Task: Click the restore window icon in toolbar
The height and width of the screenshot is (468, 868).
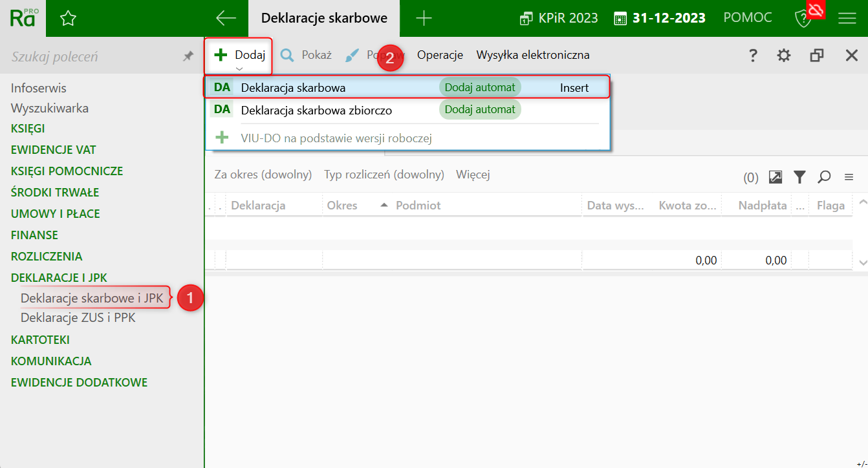Action: click(x=817, y=55)
